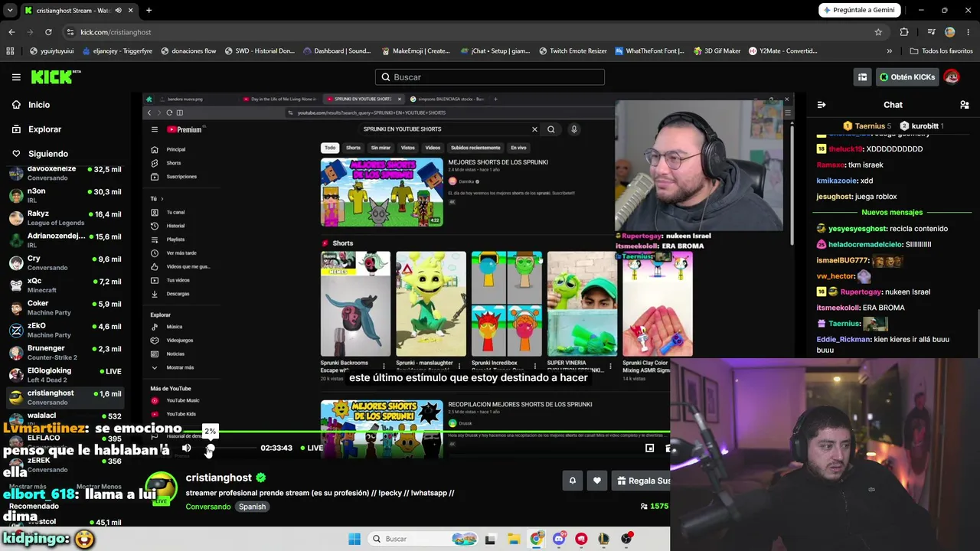Click the Regala Subs button
The height and width of the screenshot is (551, 980).
[x=642, y=481]
